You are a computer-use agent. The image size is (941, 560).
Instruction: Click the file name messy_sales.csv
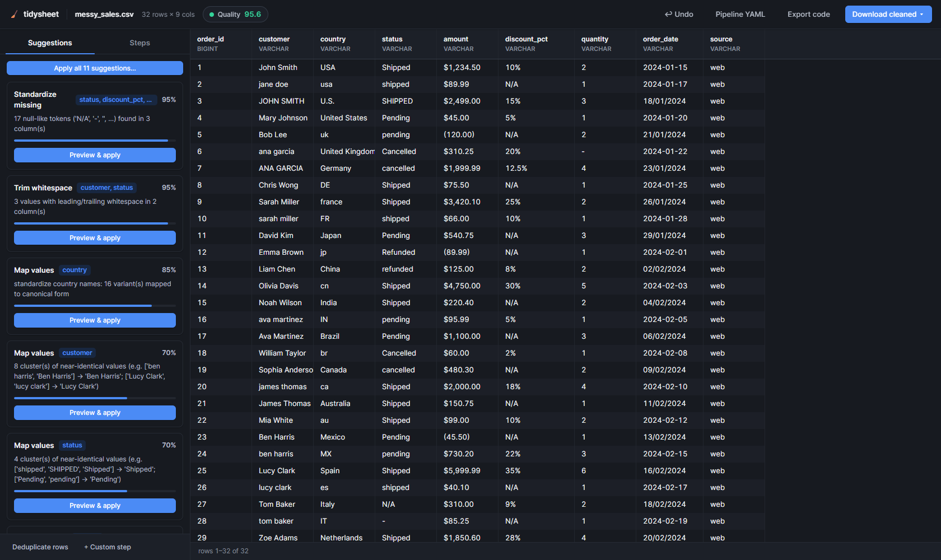(104, 15)
